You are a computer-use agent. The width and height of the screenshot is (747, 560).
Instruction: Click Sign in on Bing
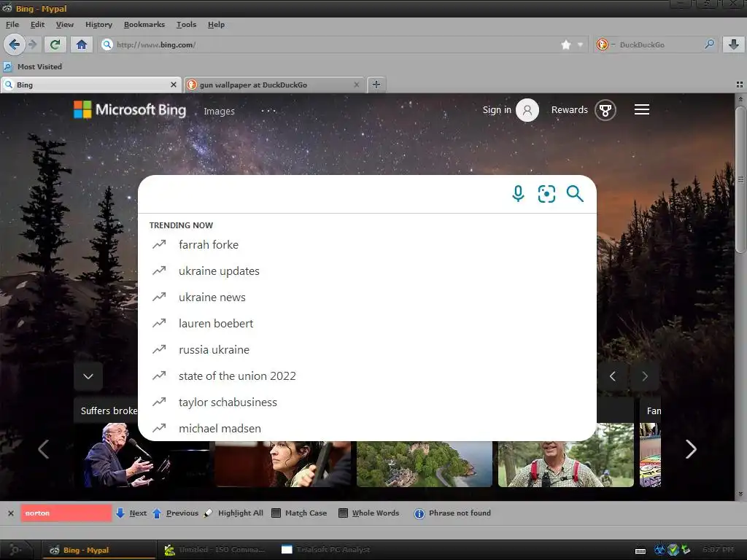496,110
